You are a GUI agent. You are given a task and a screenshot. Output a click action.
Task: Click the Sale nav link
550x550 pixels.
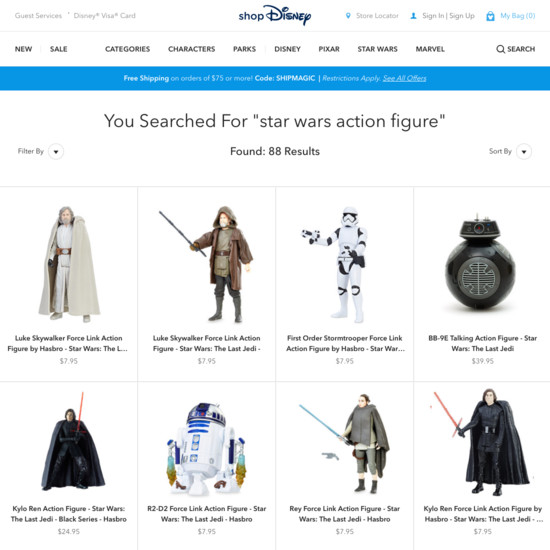coord(59,49)
